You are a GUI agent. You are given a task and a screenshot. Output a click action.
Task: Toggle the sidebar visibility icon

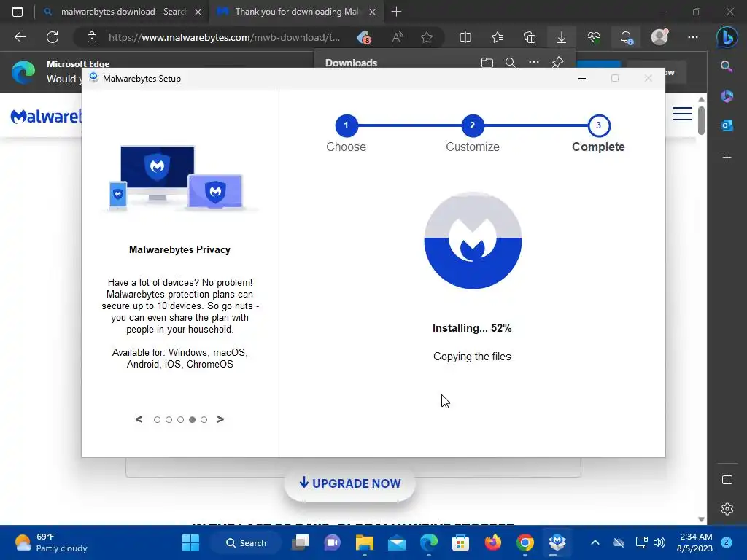pyautogui.click(x=727, y=480)
